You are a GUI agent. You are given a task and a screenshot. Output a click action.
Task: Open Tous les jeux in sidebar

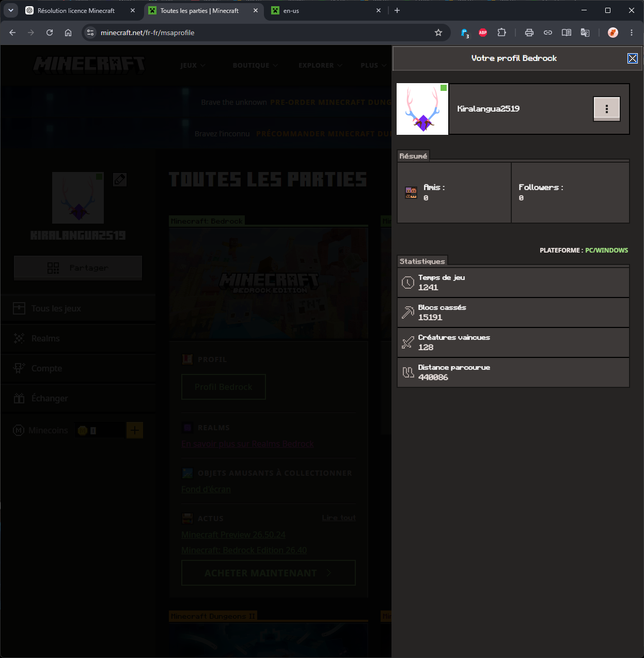pos(78,308)
